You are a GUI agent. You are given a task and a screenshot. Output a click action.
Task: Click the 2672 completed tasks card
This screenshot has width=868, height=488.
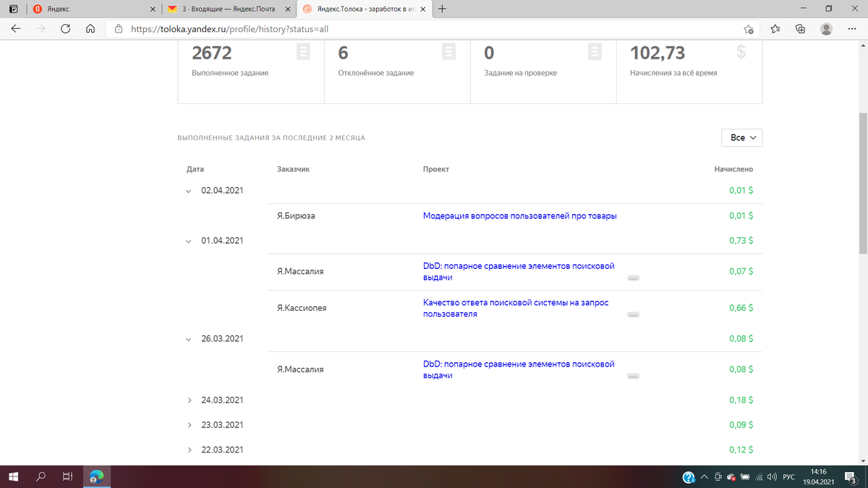click(251, 72)
